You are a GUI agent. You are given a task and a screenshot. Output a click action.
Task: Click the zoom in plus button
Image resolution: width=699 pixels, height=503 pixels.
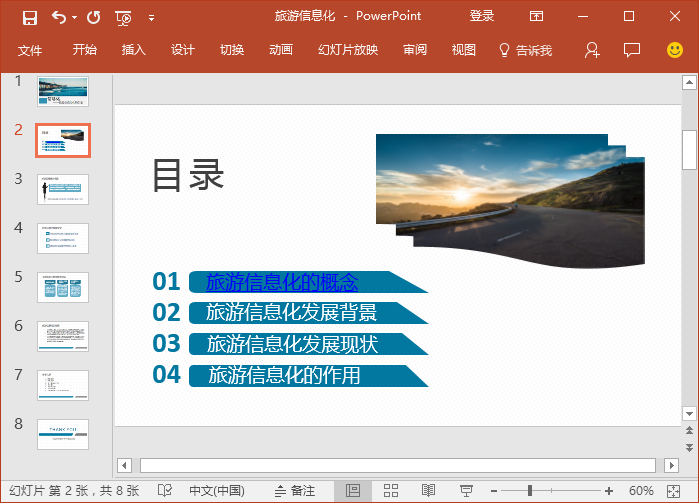[609, 491]
